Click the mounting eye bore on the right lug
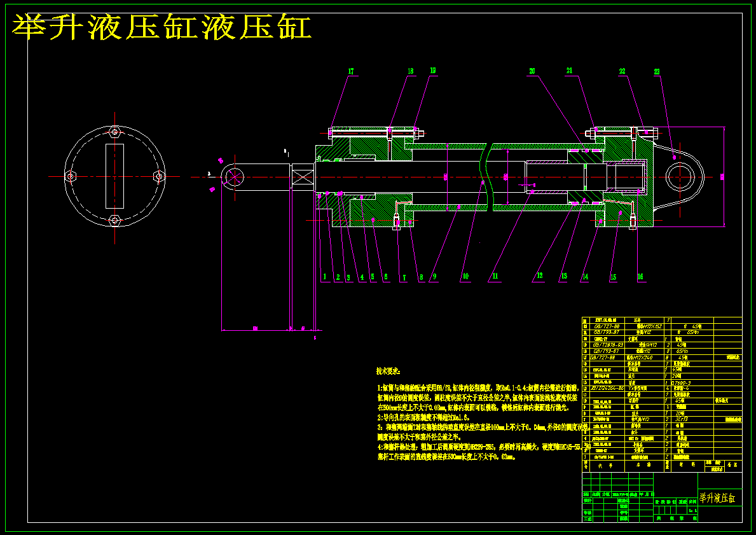The height and width of the screenshot is (535, 756). [680, 177]
